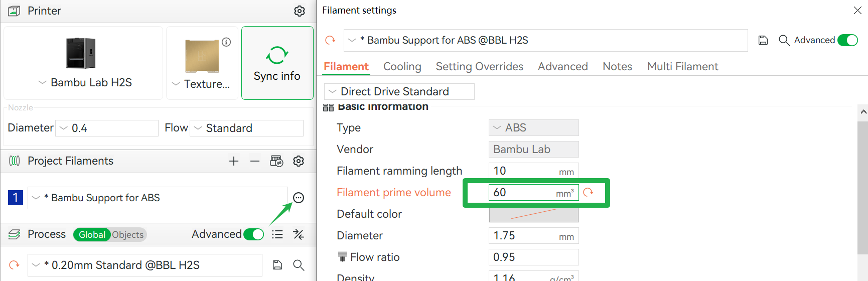Edit the Filament ramming length field

(x=533, y=171)
